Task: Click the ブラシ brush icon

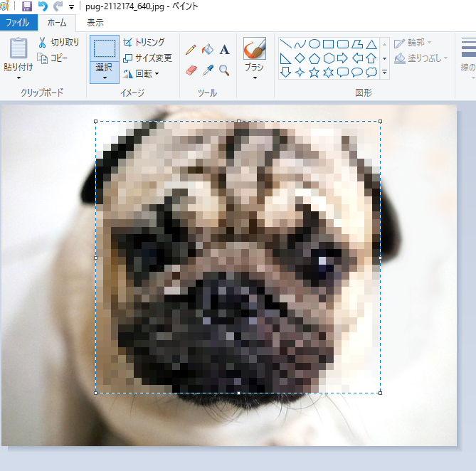Action: (x=255, y=48)
